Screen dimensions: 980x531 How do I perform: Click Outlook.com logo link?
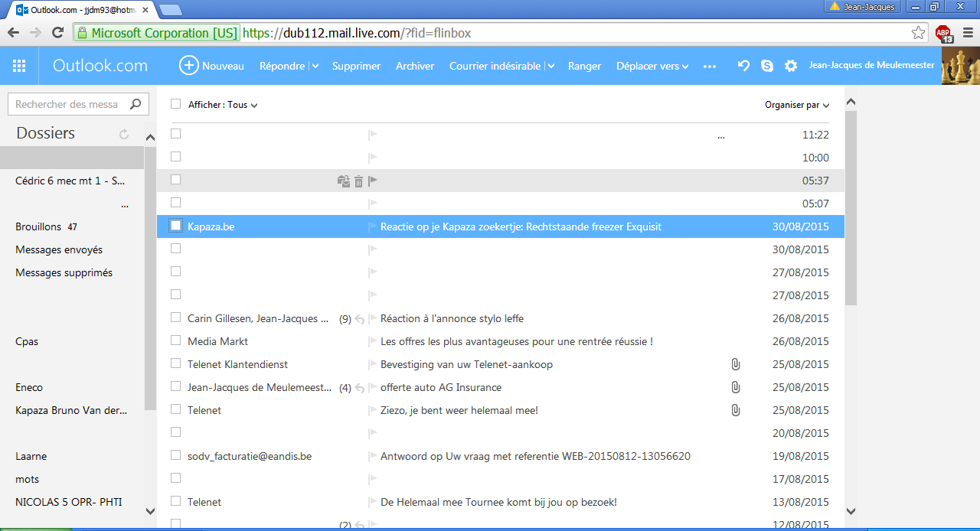[x=100, y=66]
